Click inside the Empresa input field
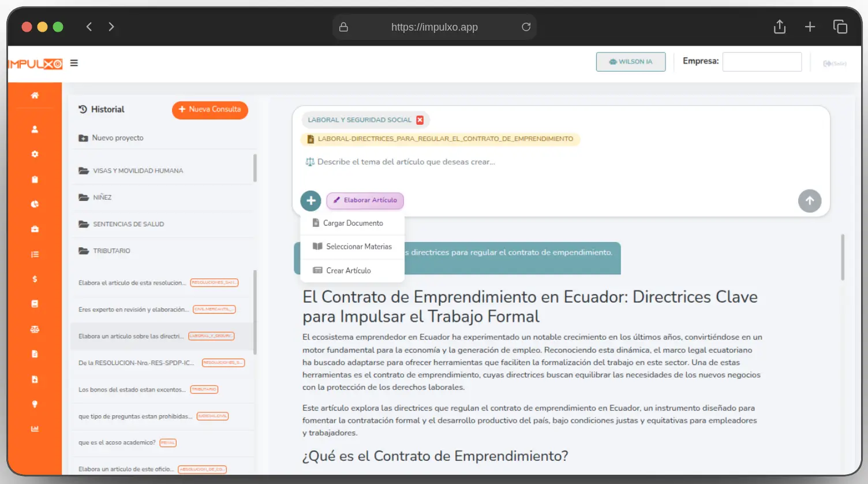868x484 pixels. click(761, 61)
